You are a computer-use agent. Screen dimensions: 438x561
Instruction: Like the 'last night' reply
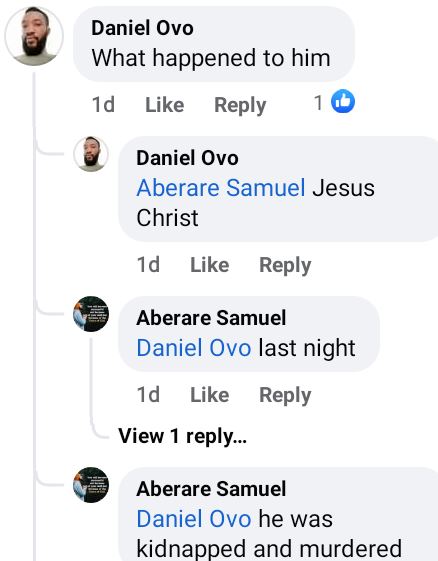click(210, 395)
